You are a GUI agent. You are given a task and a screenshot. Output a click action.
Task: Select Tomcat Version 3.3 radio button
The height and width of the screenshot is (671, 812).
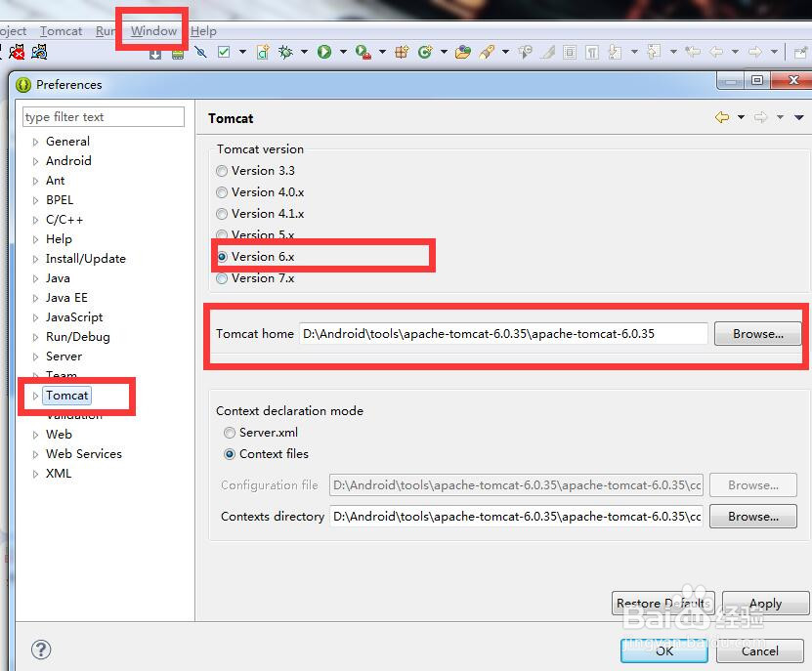pos(222,171)
